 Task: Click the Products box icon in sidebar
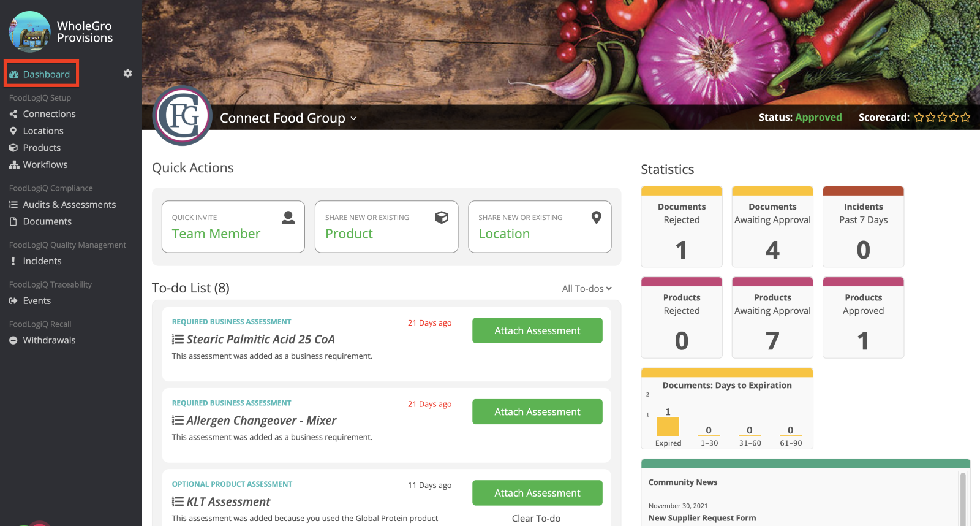click(13, 148)
